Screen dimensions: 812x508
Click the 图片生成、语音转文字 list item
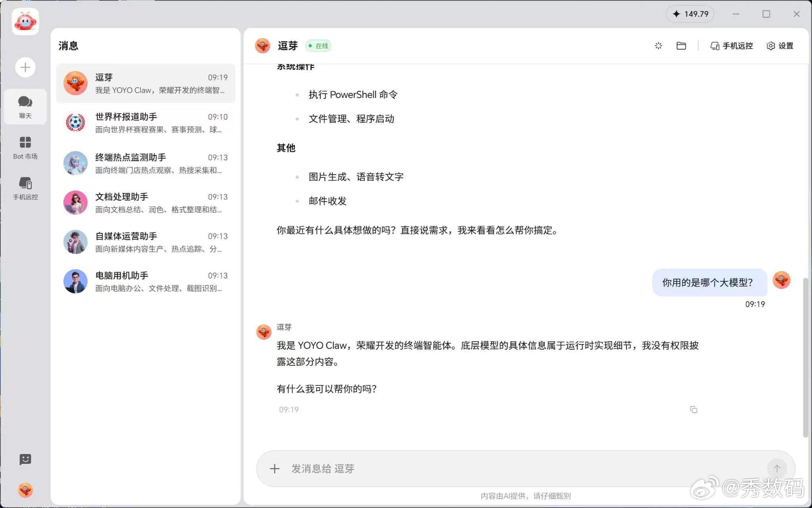pos(356,177)
